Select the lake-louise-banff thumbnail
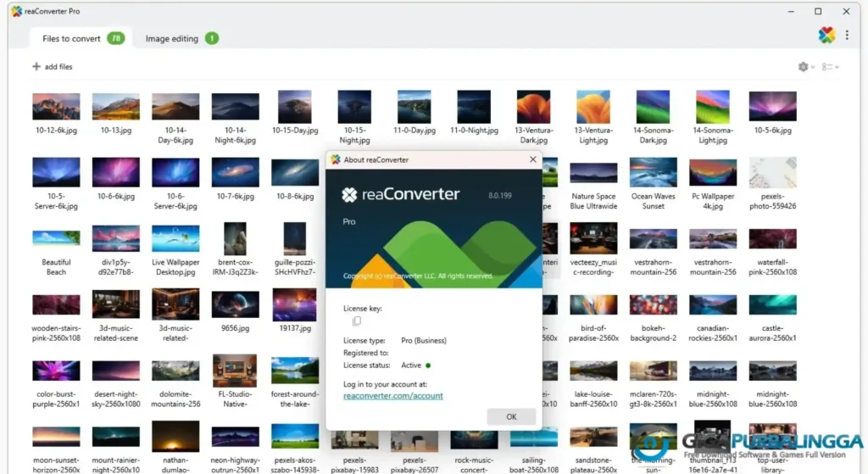 pyautogui.click(x=593, y=371)
